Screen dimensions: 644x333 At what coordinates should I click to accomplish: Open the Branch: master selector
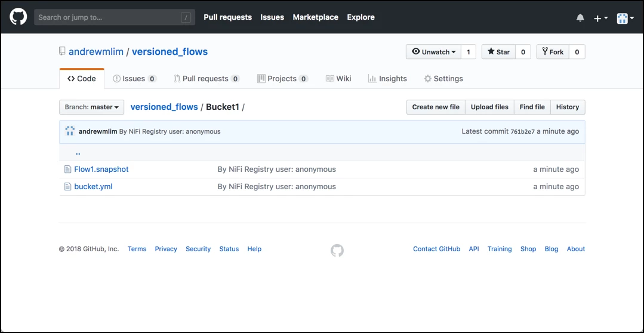click(91, 107)
